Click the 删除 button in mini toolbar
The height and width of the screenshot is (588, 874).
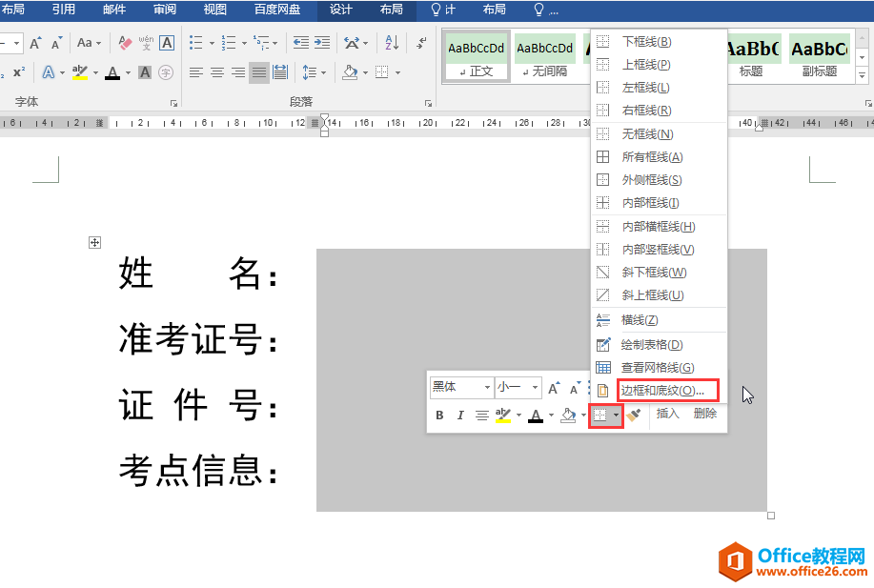[705, 414]
